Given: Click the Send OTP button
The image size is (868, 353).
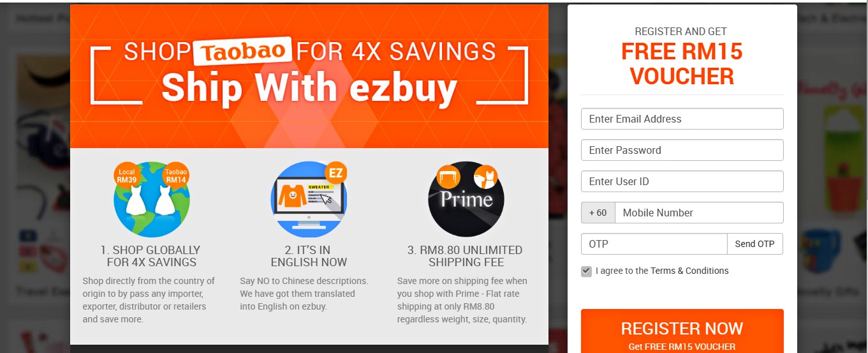Looking at the screenshot, I should click(x=754, y=244).
